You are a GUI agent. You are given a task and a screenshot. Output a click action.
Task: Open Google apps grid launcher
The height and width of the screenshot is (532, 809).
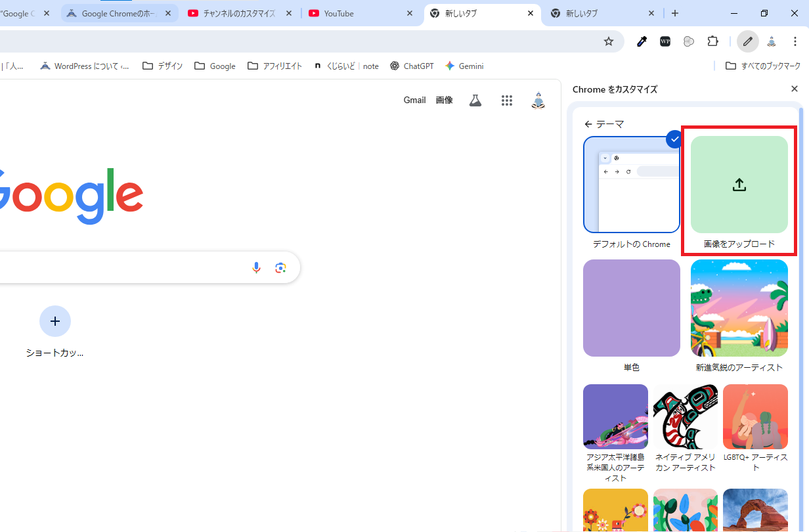click(506, 100)
